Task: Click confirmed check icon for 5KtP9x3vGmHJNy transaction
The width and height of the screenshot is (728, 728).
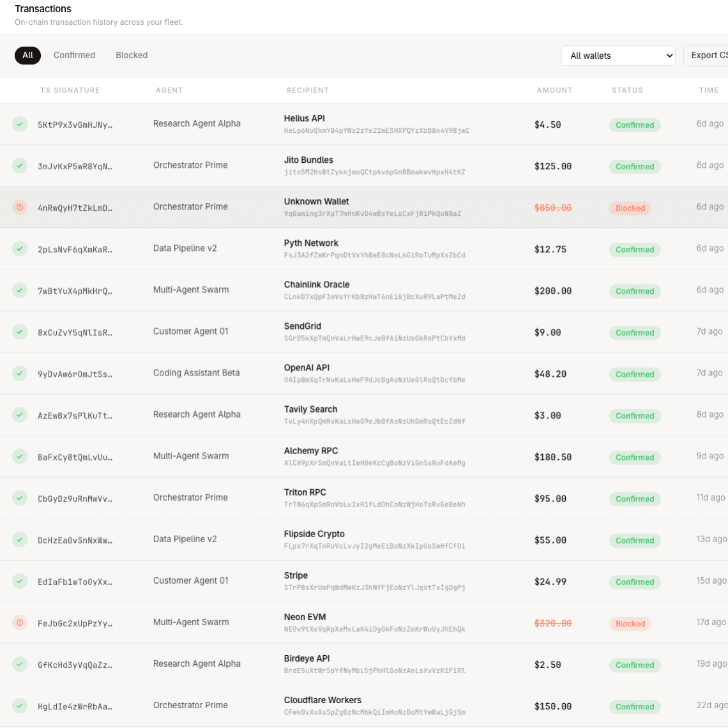Action: click(x=20, y=124)
